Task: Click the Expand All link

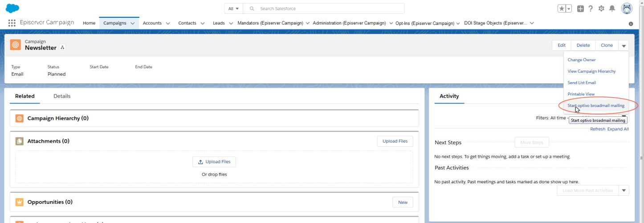Action: coord(618,129)
